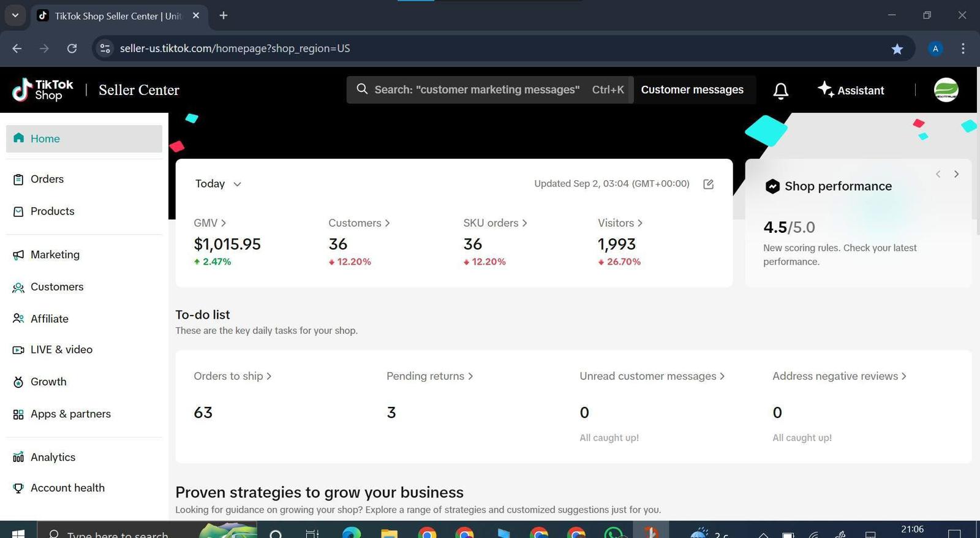Open Analytics in the sidebar

[53, 457]
